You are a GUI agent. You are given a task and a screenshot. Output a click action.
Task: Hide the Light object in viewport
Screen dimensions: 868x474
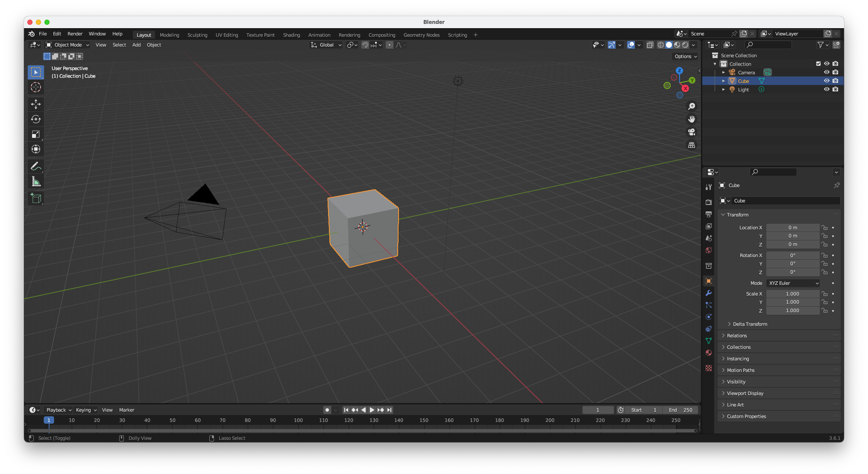point(827,89)
